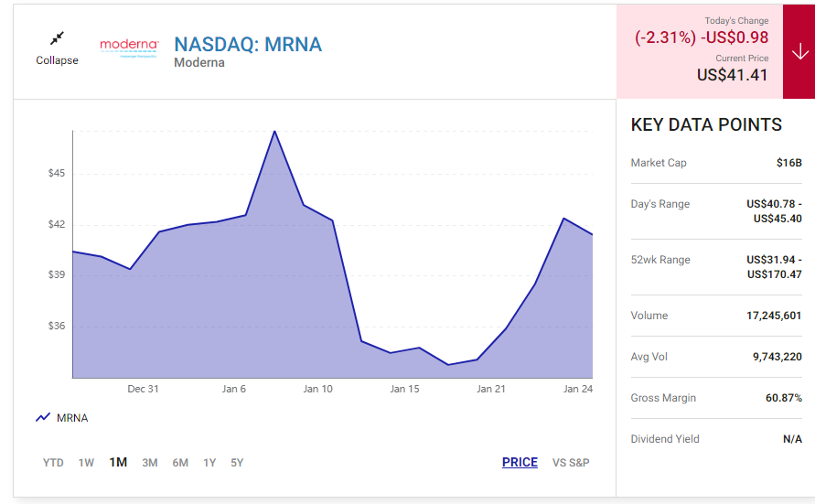Show the PRICE chart view
Image resolution: width=815 pixels, height=504 pixels.
(x=520, y=462)
